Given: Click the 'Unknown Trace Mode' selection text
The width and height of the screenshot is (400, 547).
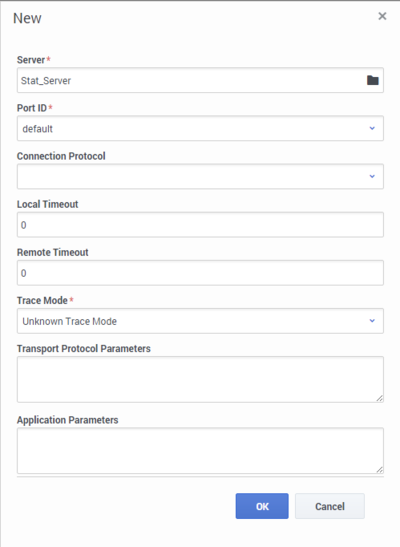Looking at the screenshot, I should (69, 321).
